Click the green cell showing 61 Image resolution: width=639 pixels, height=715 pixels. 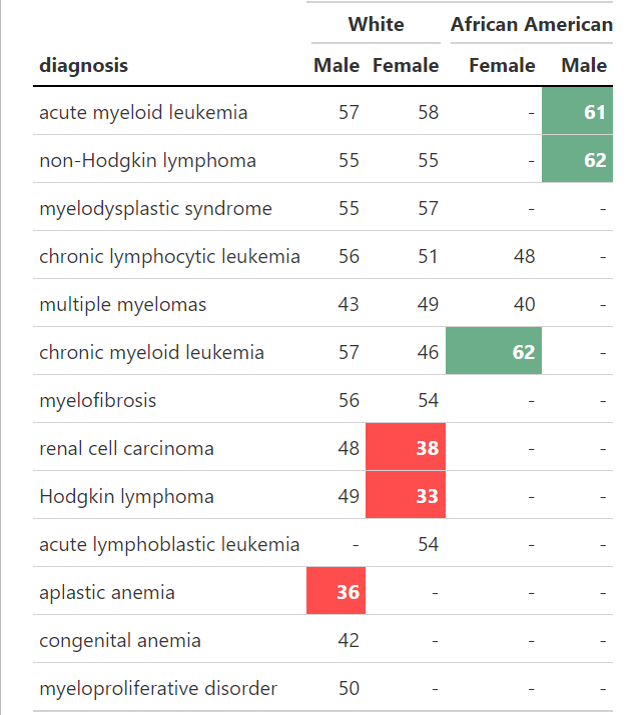pos(578,112)
